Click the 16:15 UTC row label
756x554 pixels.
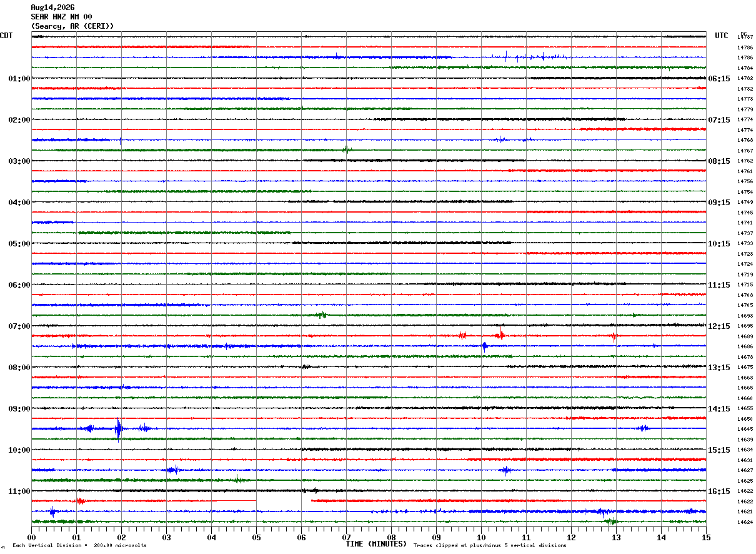click(x=719, y=491)
